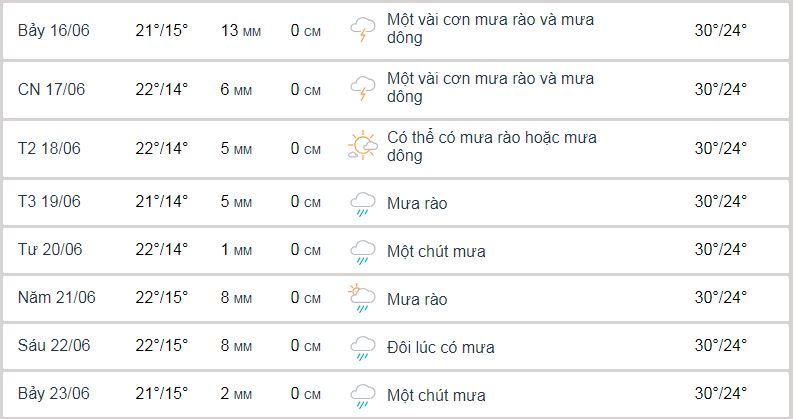
Task: Click rain cloud icon for Bảy 23/06
Action: tap(363, 396)
